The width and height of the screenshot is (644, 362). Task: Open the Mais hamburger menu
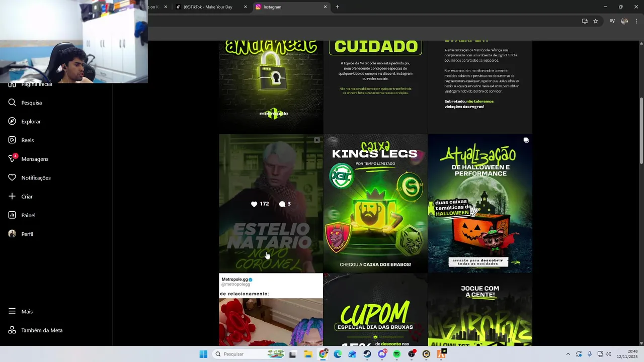point(21,311)
